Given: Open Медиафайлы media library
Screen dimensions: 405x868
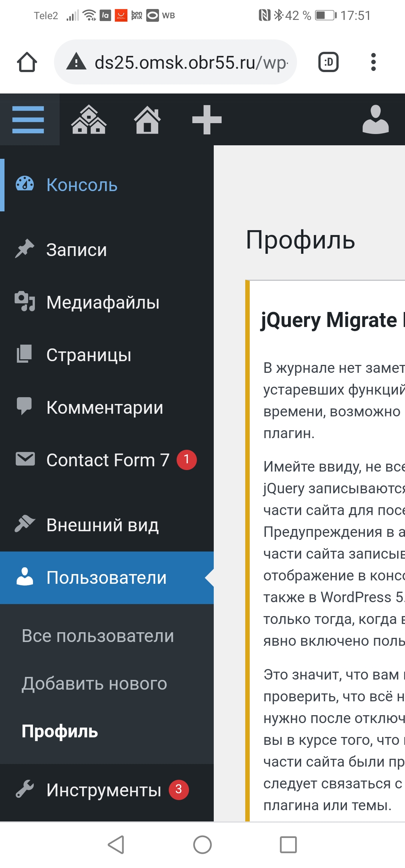Looking at the screenshot, I should click(103, 303).
